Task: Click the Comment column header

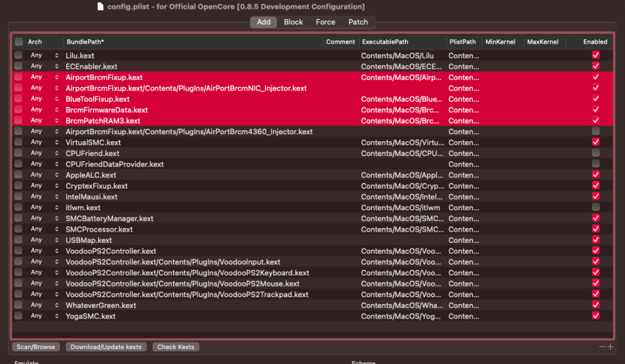Action: tap(341, 41)
